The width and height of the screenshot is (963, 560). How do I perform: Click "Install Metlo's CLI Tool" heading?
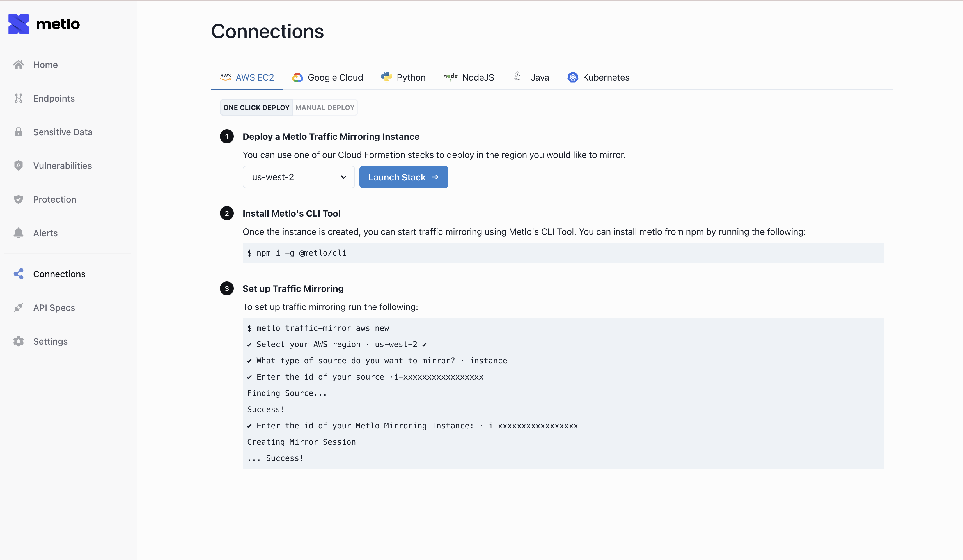292,213
